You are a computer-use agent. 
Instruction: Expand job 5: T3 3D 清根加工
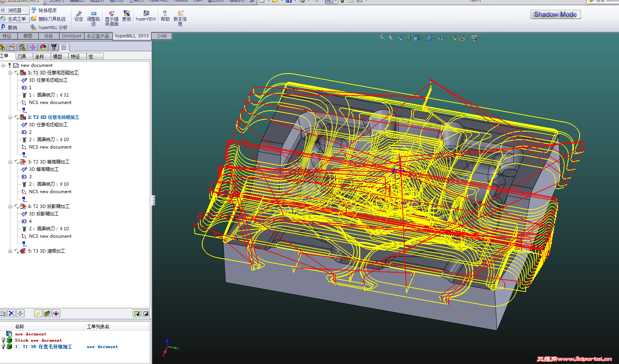click(10, 251)
